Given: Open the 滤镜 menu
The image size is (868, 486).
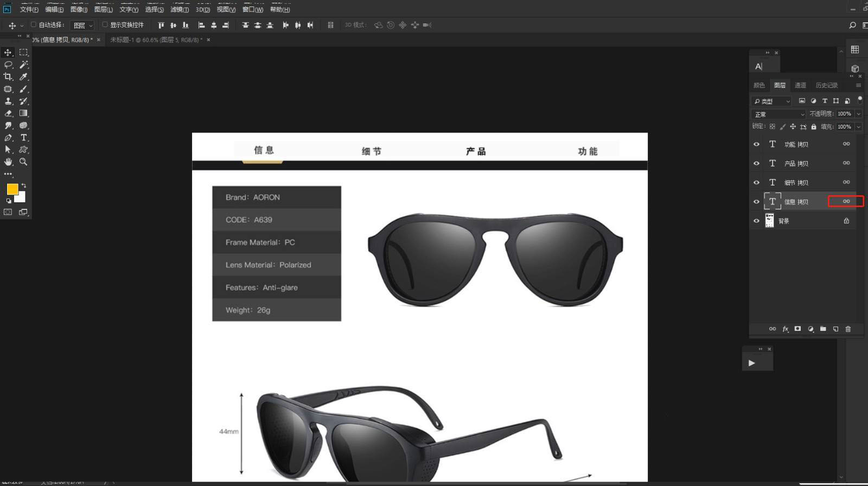Looking at the screenshot, I should click(x=180, y=9).
